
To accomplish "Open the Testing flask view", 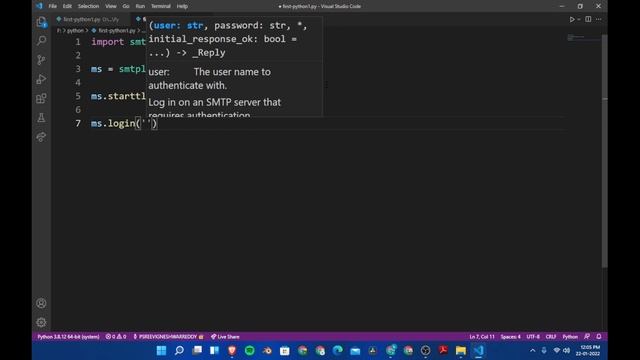I will (41, 118).
